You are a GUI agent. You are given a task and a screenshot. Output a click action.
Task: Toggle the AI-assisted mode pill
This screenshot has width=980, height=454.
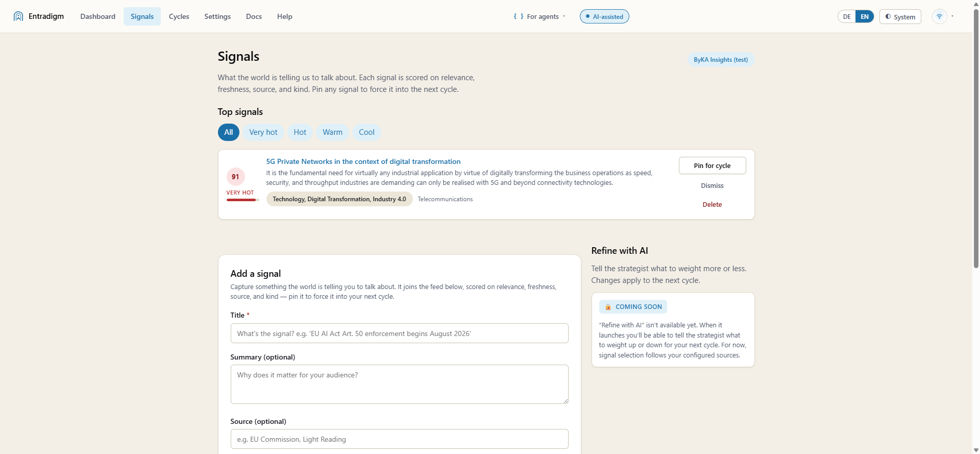pyautogui.click(x=604, y=16)
